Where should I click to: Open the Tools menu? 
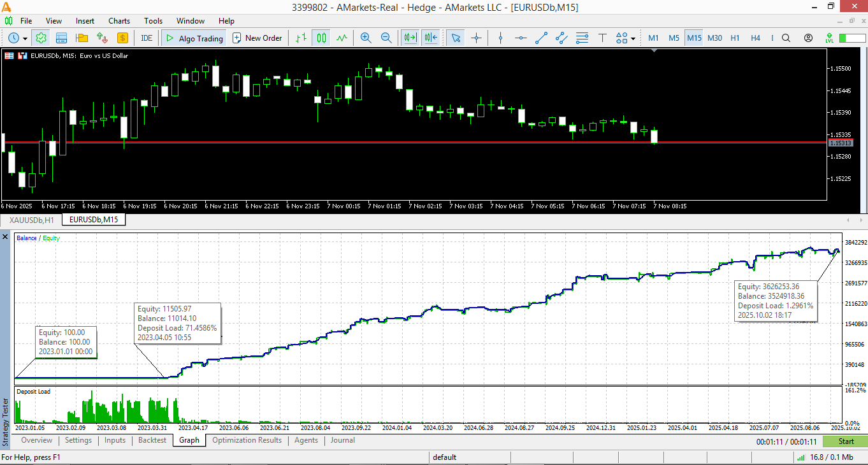click(153, 20)
